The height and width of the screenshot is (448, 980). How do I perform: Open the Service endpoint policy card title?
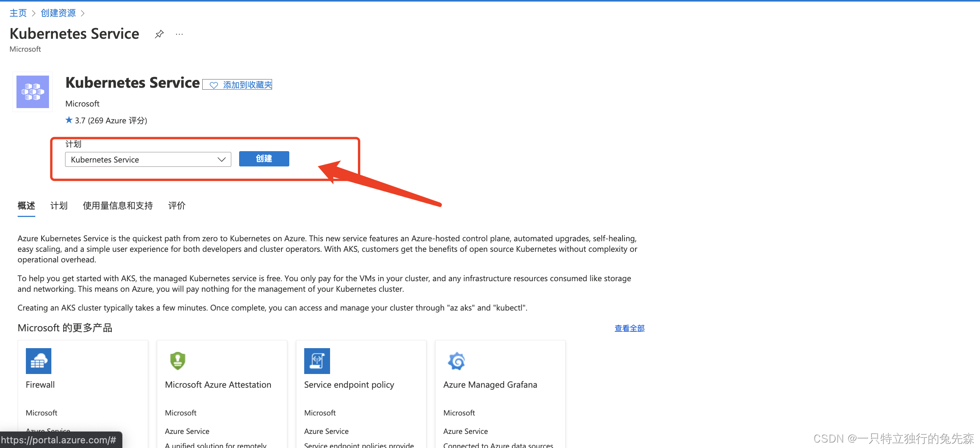coord(349,385)
